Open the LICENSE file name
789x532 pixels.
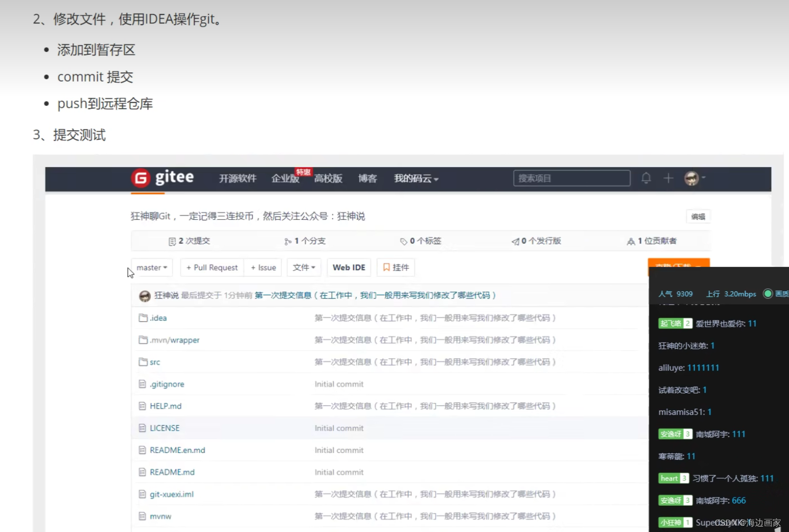(165, 428)
